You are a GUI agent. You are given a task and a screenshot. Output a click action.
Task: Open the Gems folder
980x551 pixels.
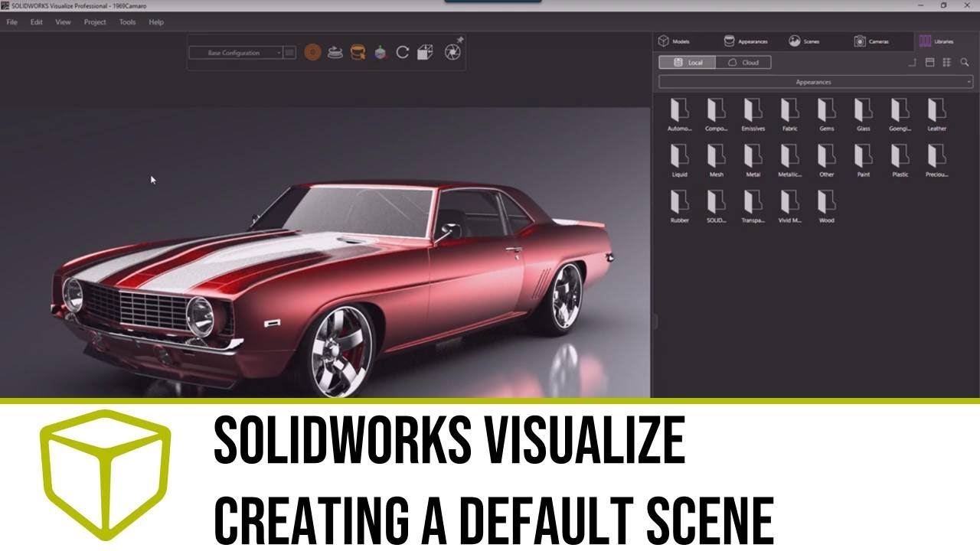(x=826, y=115)
